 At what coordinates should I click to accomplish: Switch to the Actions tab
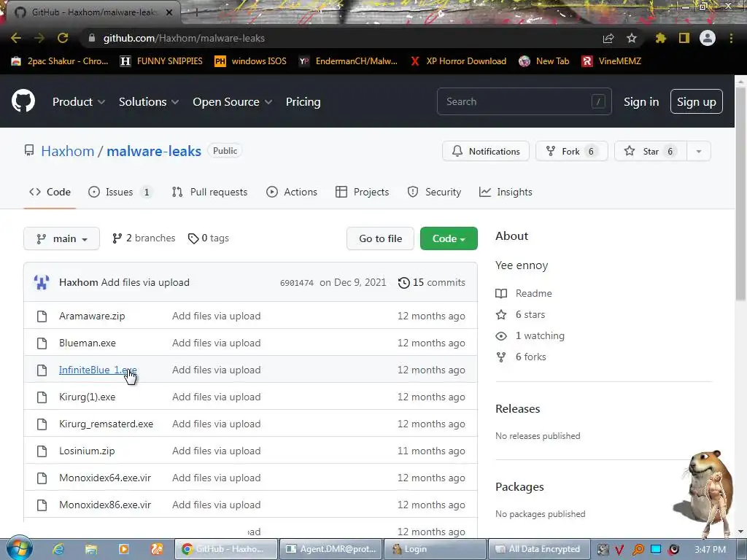click(x=292, y=192)
